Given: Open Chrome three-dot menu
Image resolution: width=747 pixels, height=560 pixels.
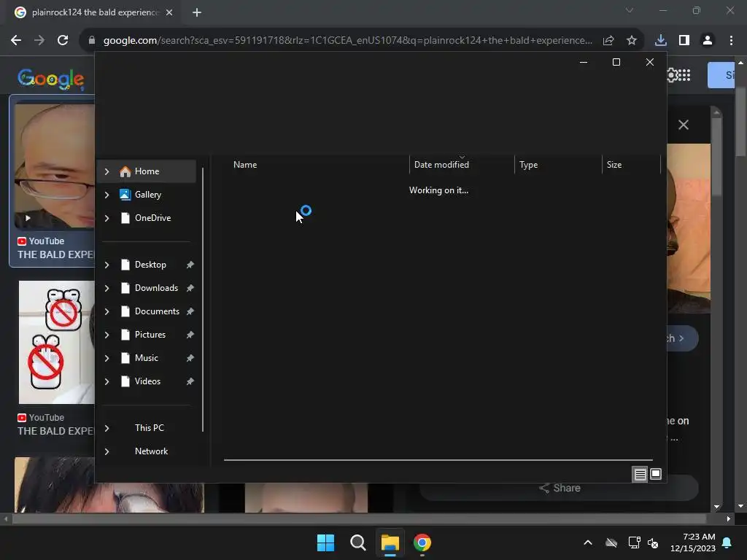Looking at the screenshot, I should coord(731,41).
